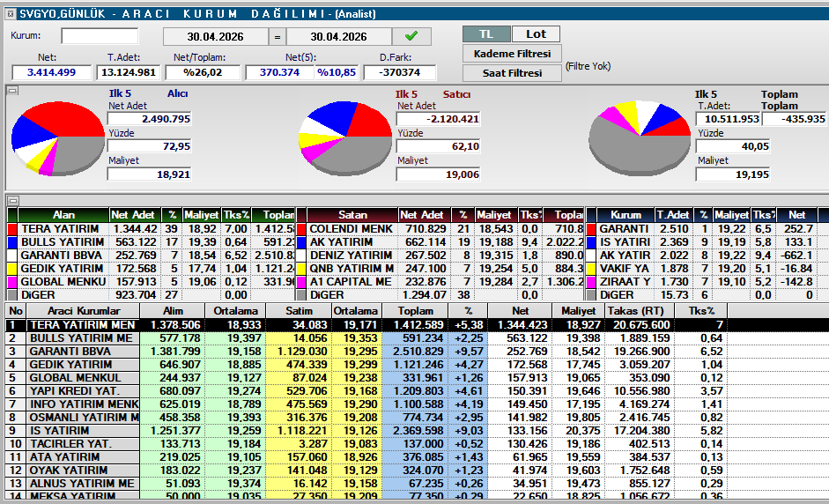829x504 pixels.
Task: Select the INFO YATIRIM MENK row
Action: point(418,404)
